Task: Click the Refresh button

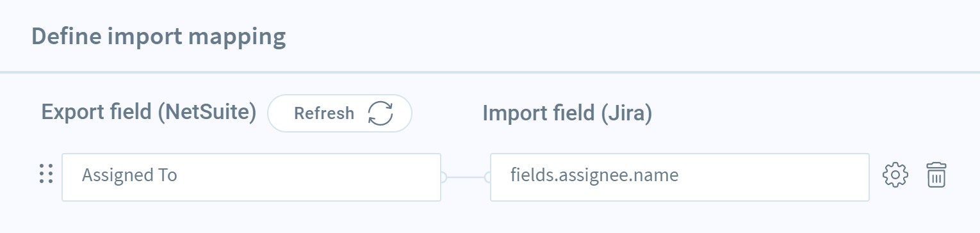Action: [339, 113]
